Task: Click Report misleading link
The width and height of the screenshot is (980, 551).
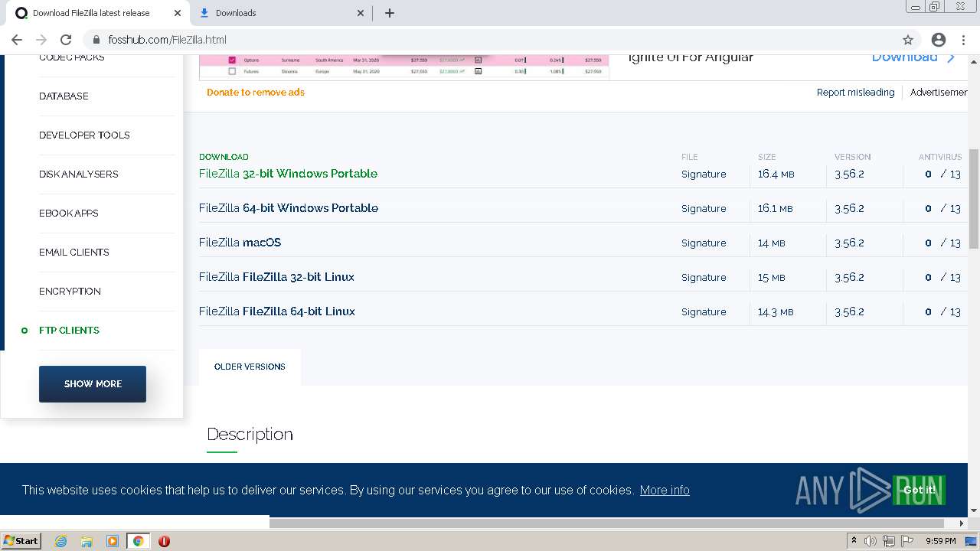Action: 855,93
